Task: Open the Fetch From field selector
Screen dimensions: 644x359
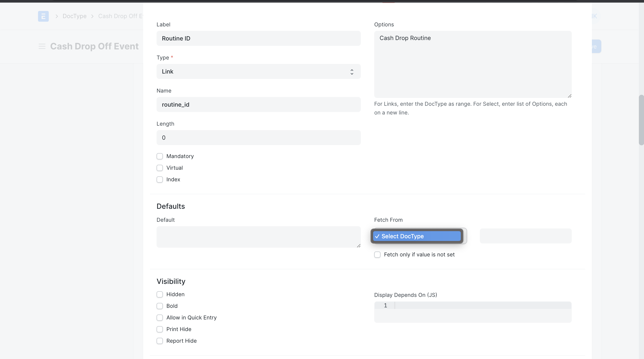Action: click(x=525, y=236)
